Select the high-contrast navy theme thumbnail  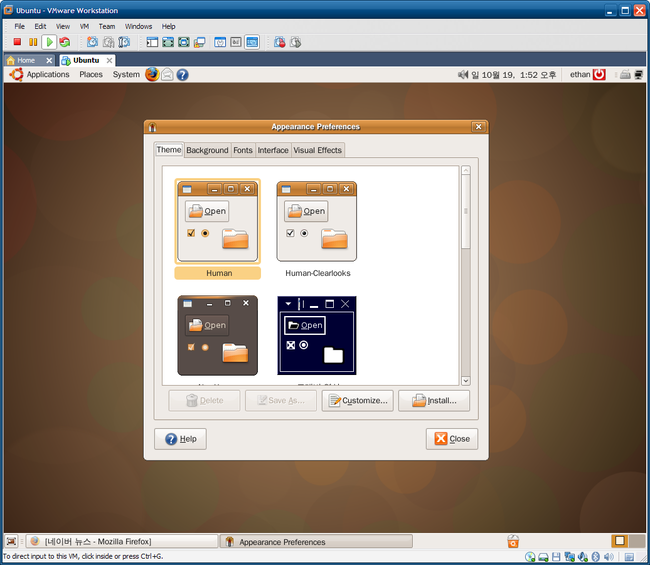coord(317,335)
